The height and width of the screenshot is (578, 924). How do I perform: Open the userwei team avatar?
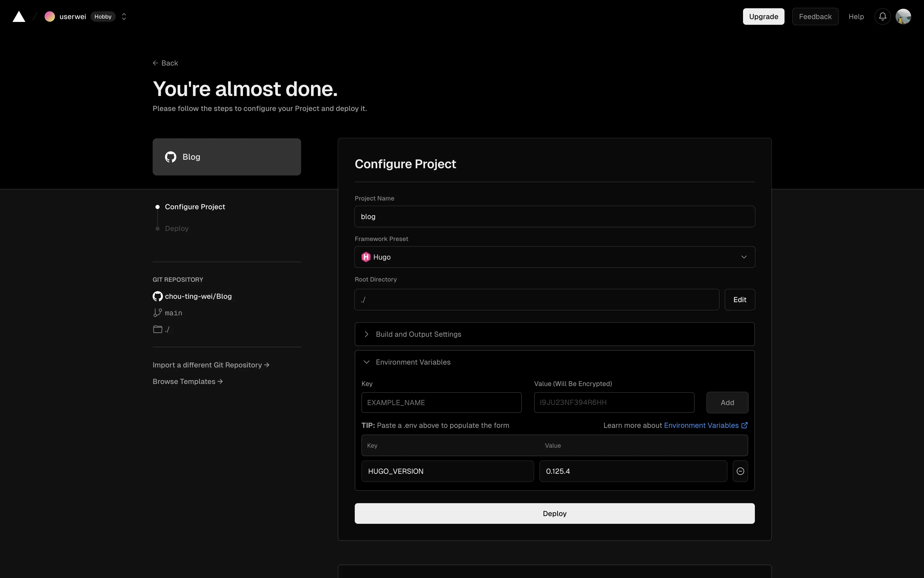(x=50, y=17)
